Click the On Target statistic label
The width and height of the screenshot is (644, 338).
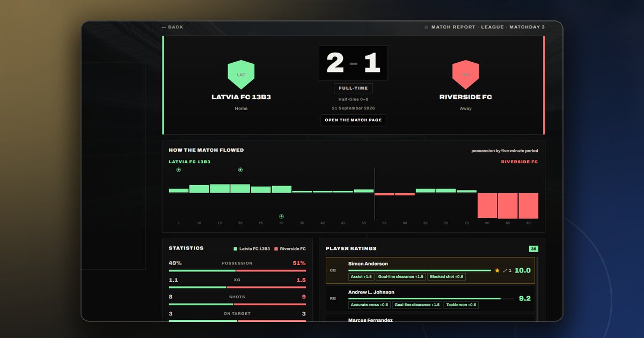[237, 313]
